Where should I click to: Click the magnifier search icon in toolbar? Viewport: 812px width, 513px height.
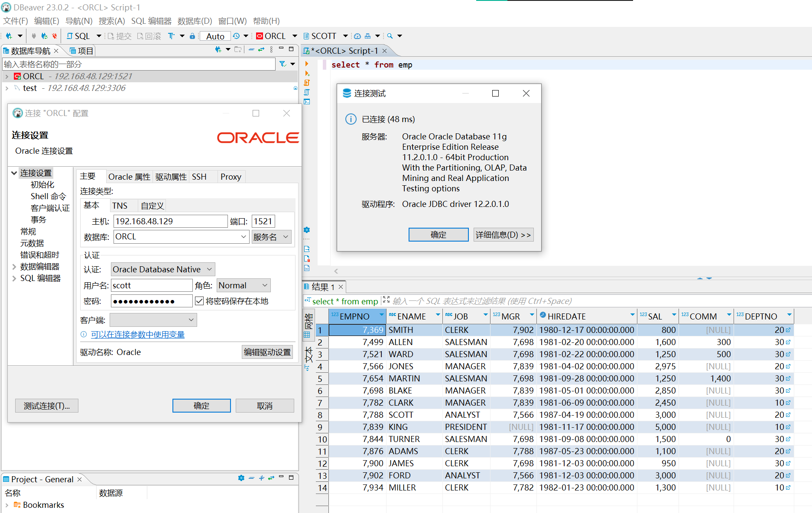point(390,36)
